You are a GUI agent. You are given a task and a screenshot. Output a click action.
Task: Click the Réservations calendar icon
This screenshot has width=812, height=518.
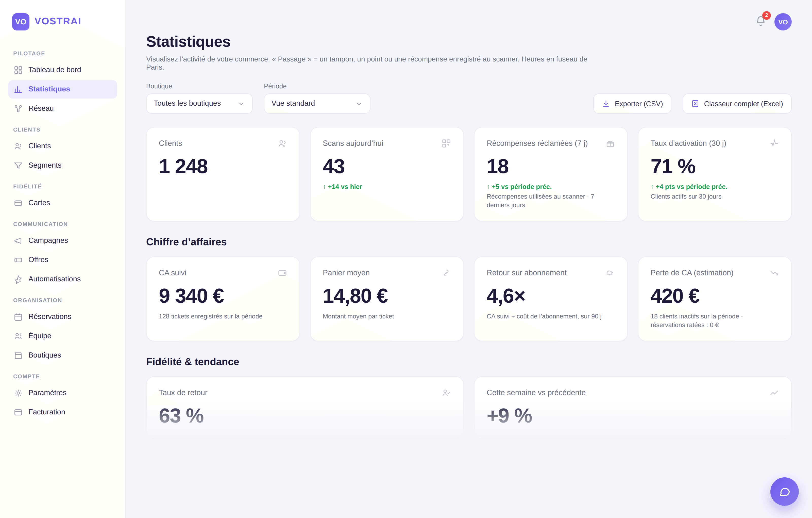[x=18, y=317]
